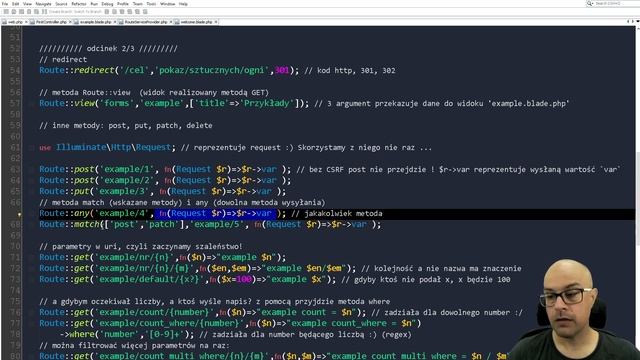Switch to the welcome.blade.php tab
This screenshot has width=640, height=360.
[196, 22]
